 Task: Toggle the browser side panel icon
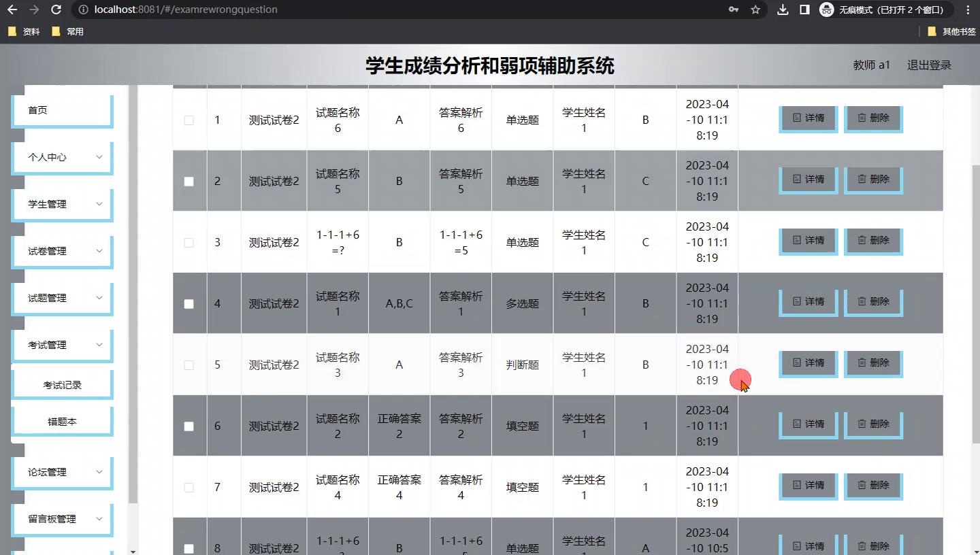(x=804, y=10)
